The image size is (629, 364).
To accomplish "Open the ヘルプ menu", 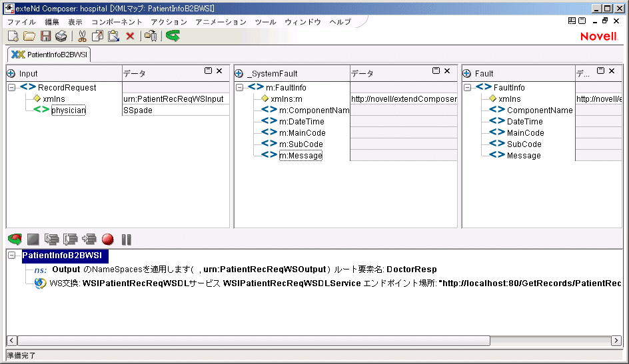I will click(340, 22).
